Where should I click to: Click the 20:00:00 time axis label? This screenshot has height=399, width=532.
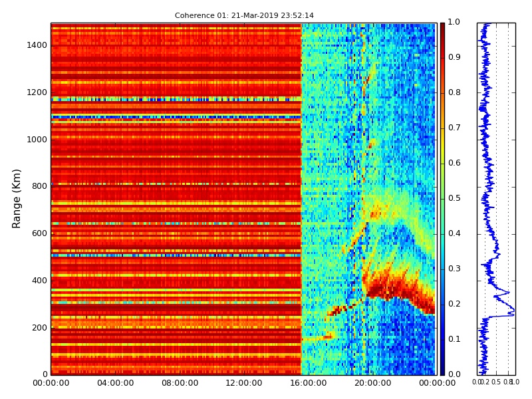[373, 383]
